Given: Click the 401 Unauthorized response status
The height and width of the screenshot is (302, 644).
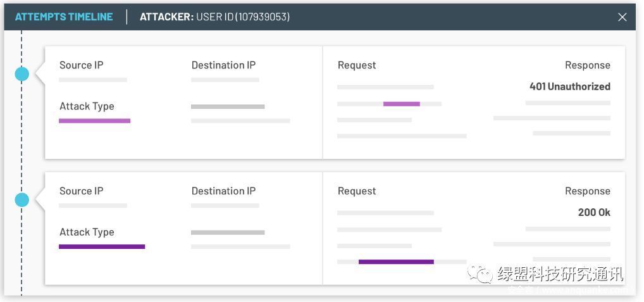Looking at the screenshot, I should [x=569, y=86].
